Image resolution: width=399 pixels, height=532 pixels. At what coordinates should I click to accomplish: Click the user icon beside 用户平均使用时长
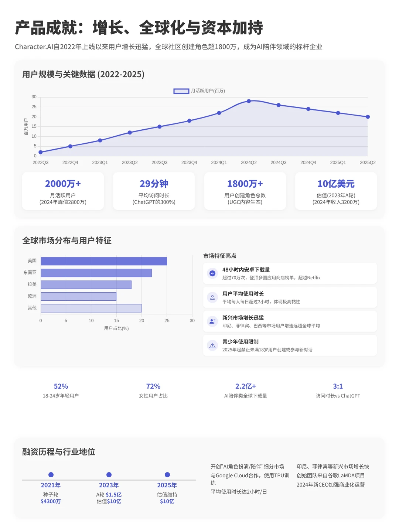[212, 297]
